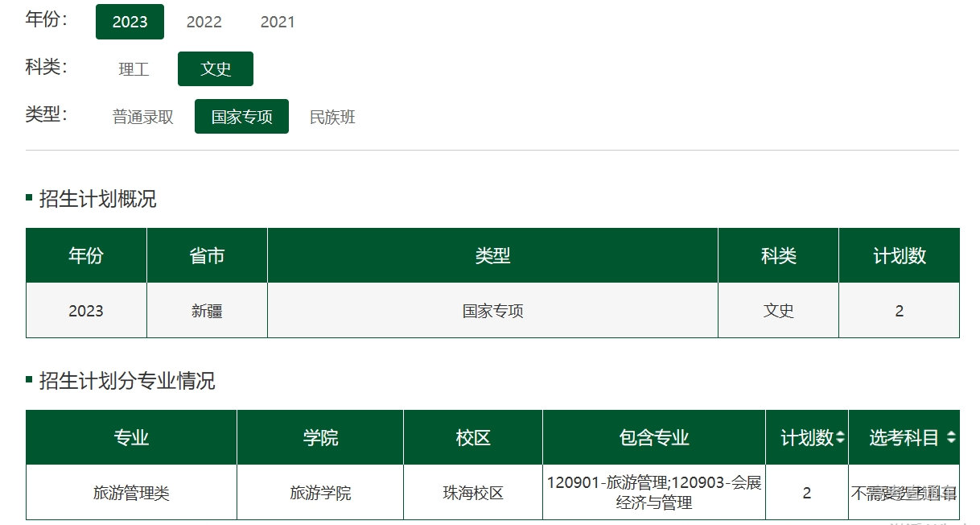
Task: Click the 新疆 province cell
Action: (x=207, y=311)
